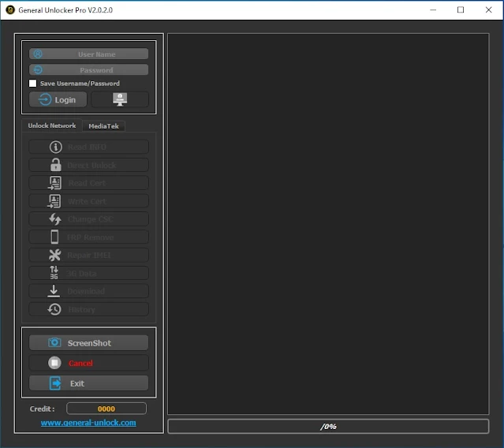Click the FRP Remove phone icon
Viewport: 504px width, 448px height.
tap(55, 237)
